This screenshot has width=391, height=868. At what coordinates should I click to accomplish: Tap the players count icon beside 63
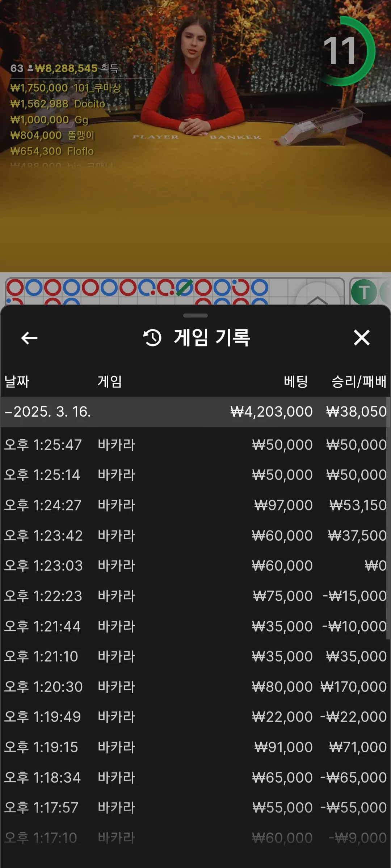[x=30, y=68]
